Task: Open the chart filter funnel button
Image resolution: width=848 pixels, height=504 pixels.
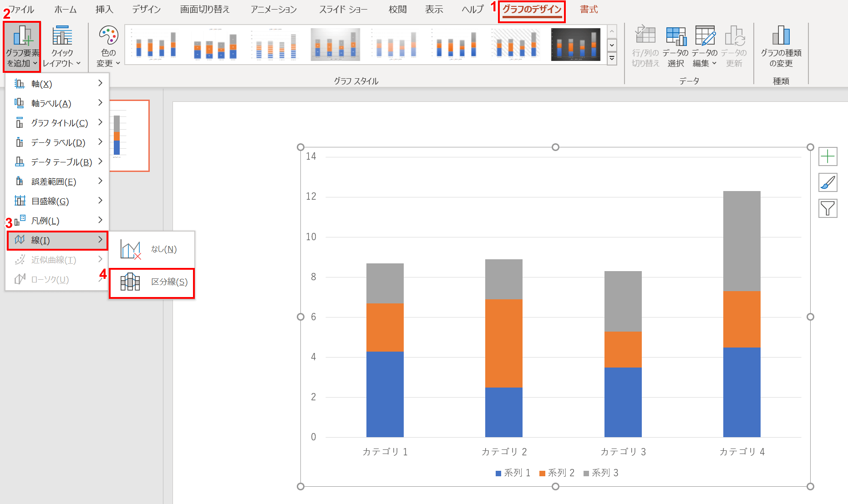Action: 828,208
